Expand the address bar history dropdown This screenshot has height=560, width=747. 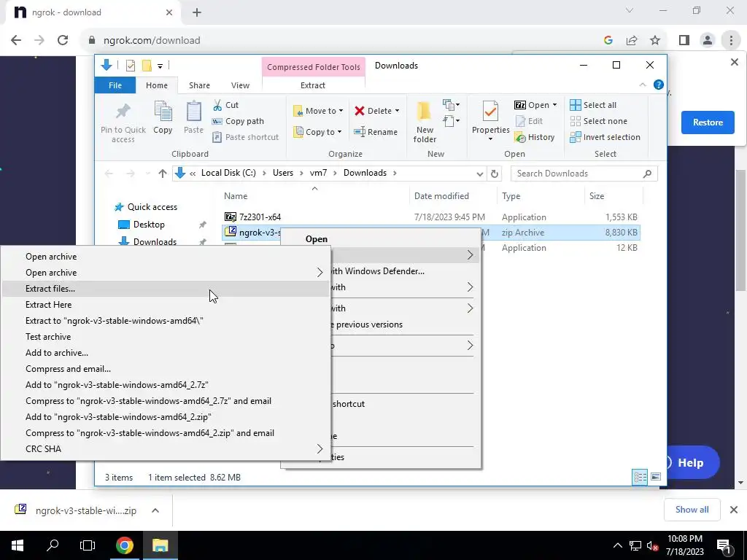point(480,174)
